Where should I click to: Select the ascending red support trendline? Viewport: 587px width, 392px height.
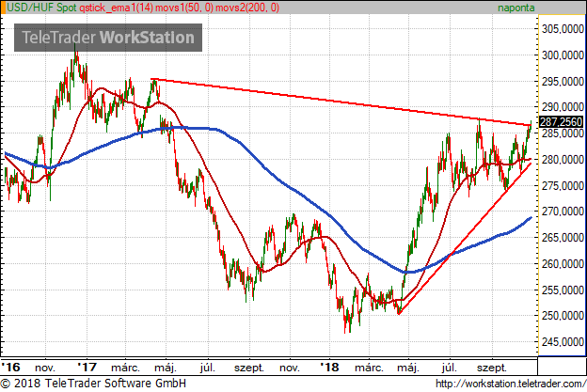tap(466, 240)
